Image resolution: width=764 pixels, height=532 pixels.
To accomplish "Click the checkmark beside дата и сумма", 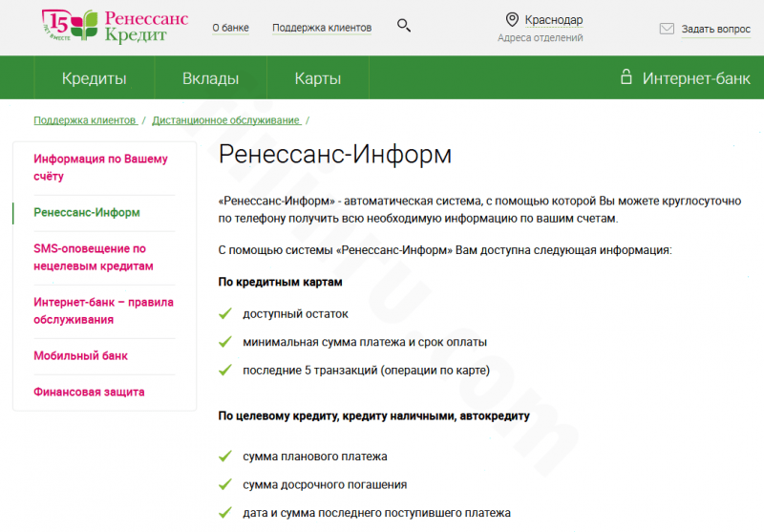I will pyautogui.click(x=225, y=513).
